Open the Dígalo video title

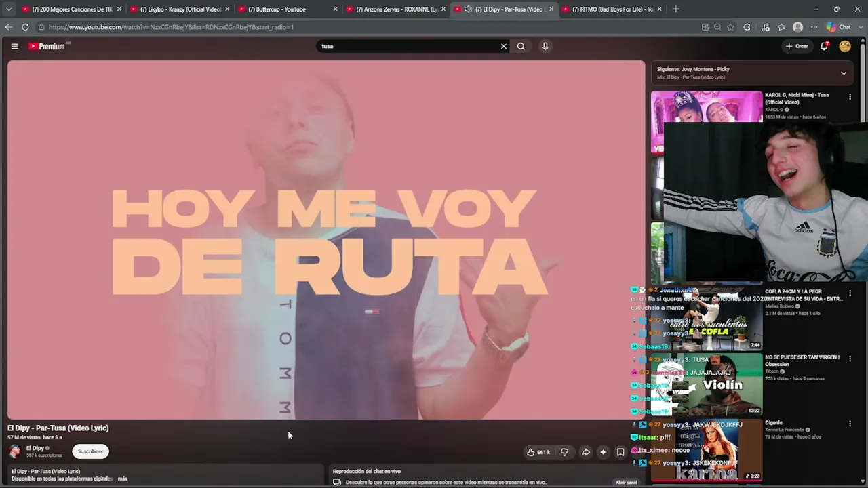click(774, 422)
